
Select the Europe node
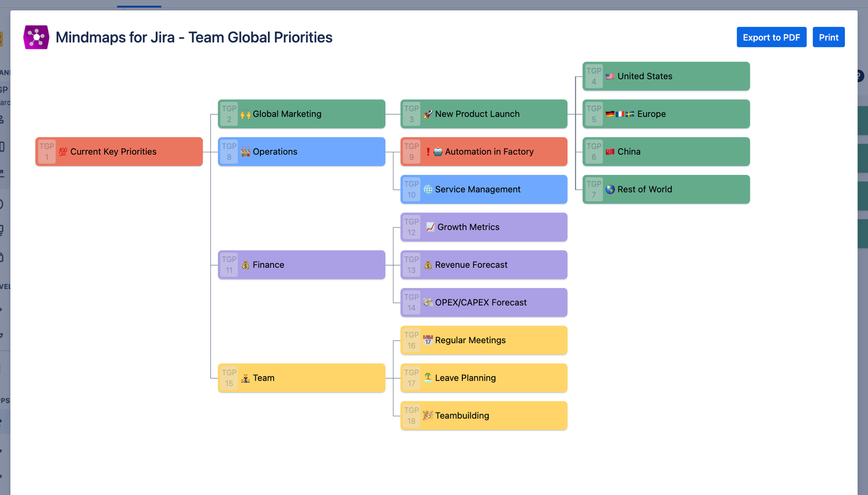[x=666, y=114]
